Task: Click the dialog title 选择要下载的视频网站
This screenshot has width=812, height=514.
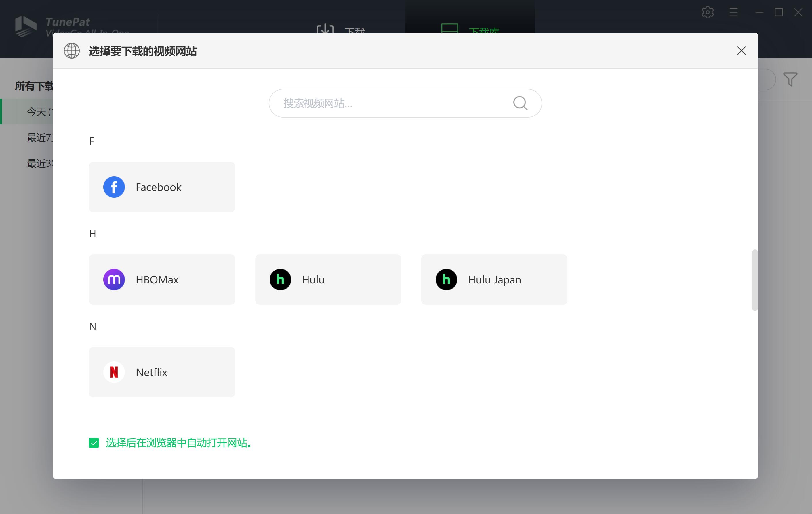Action: click(143, 51)
